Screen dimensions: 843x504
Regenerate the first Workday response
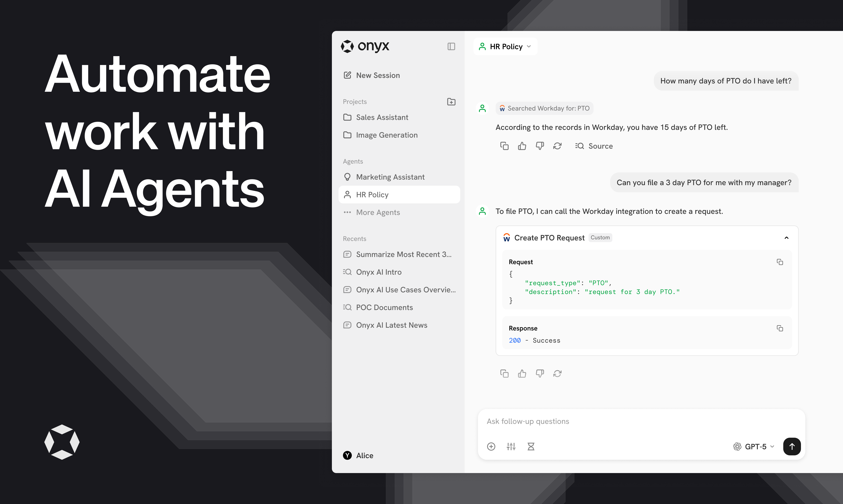pyautogui.click(x=557, y=146)
